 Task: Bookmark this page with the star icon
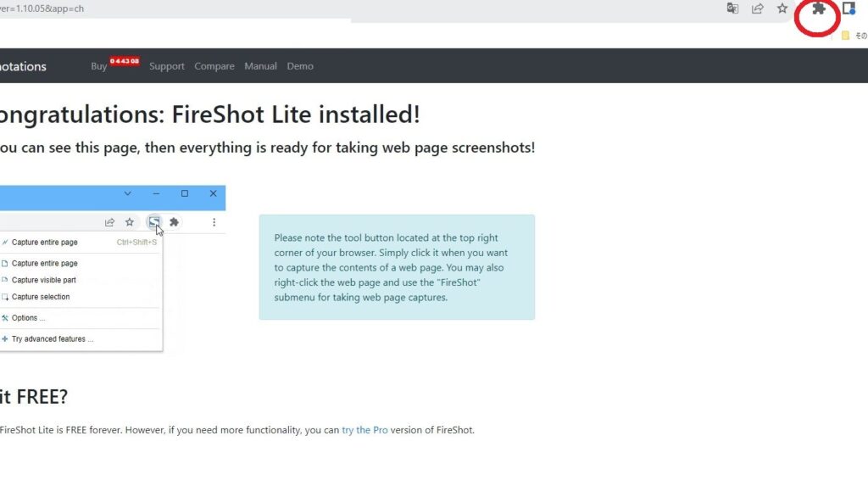[782, 8]
